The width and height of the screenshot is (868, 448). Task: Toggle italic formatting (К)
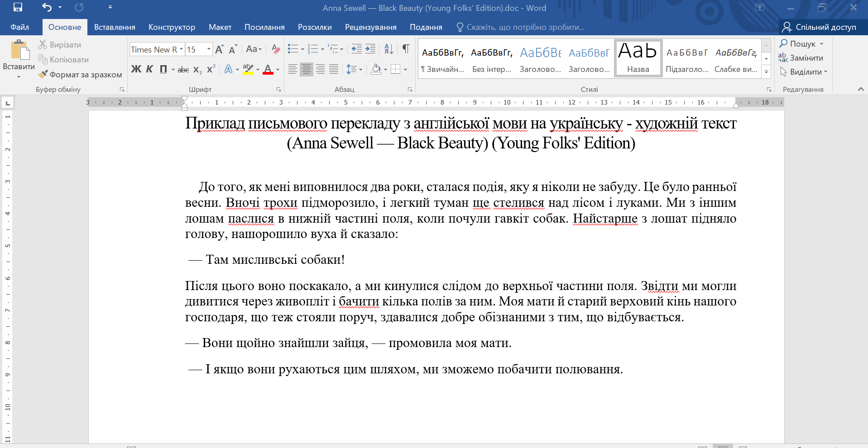tap(149, 69)
